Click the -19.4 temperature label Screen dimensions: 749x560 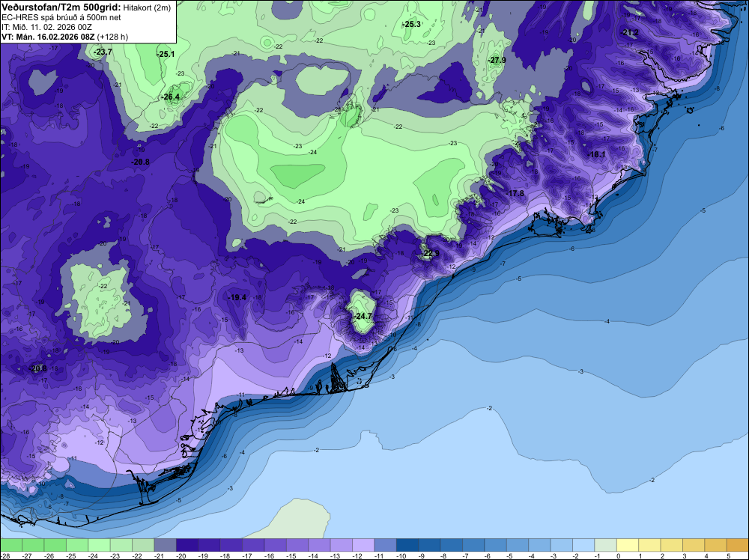pos(237,297)
